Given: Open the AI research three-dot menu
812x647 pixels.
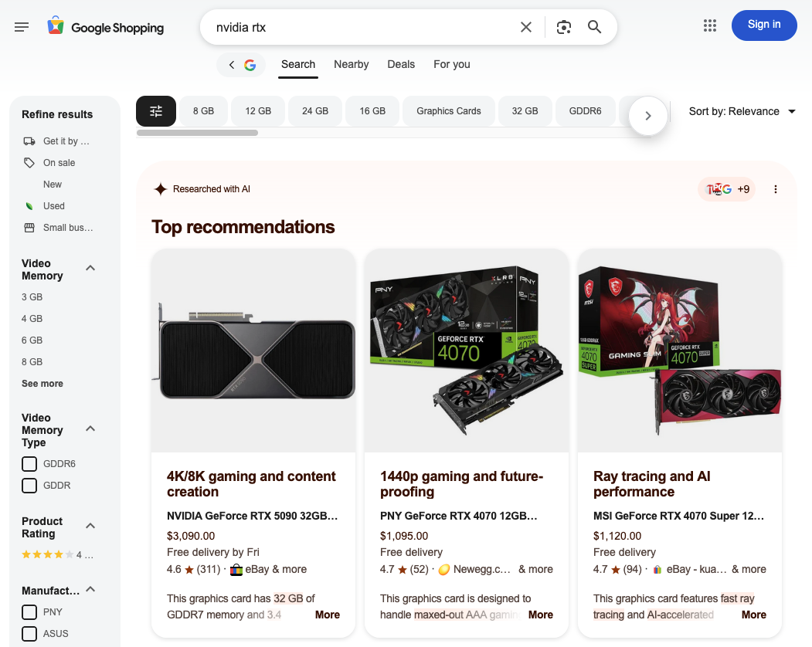Looking at the screenshot, I should coord(775,189).
